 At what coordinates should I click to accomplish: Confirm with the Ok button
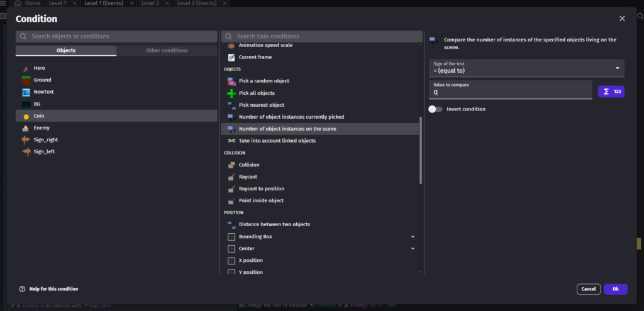coord(615,289)
